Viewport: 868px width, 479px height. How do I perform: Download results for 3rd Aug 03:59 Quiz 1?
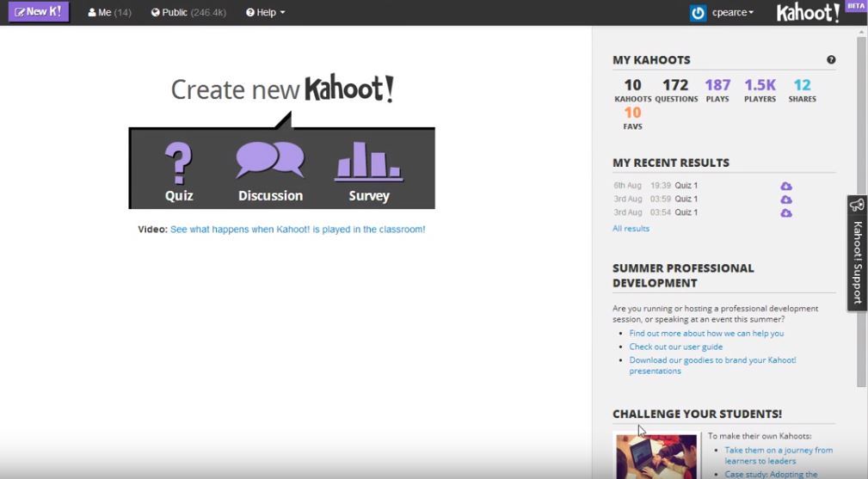tap(786, 200)
